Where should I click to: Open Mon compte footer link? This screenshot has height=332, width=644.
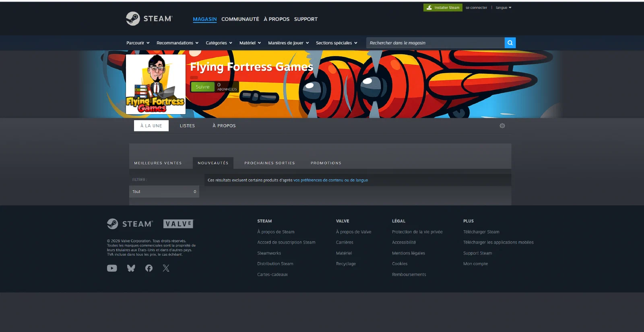pos(475,264)
